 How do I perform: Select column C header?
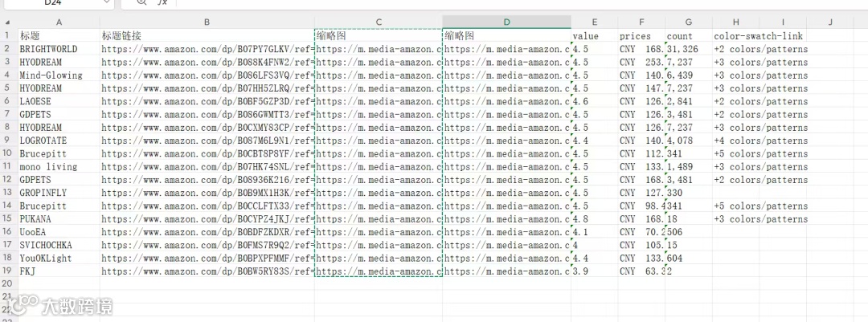[379, 22]
